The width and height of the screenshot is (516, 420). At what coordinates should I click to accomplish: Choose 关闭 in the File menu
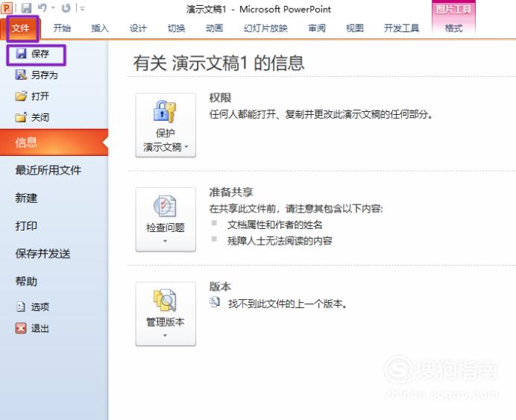point(32,118)
